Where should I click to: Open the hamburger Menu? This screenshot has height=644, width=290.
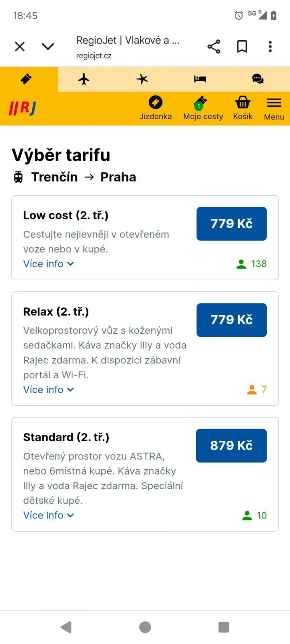(x=274, y=109)
